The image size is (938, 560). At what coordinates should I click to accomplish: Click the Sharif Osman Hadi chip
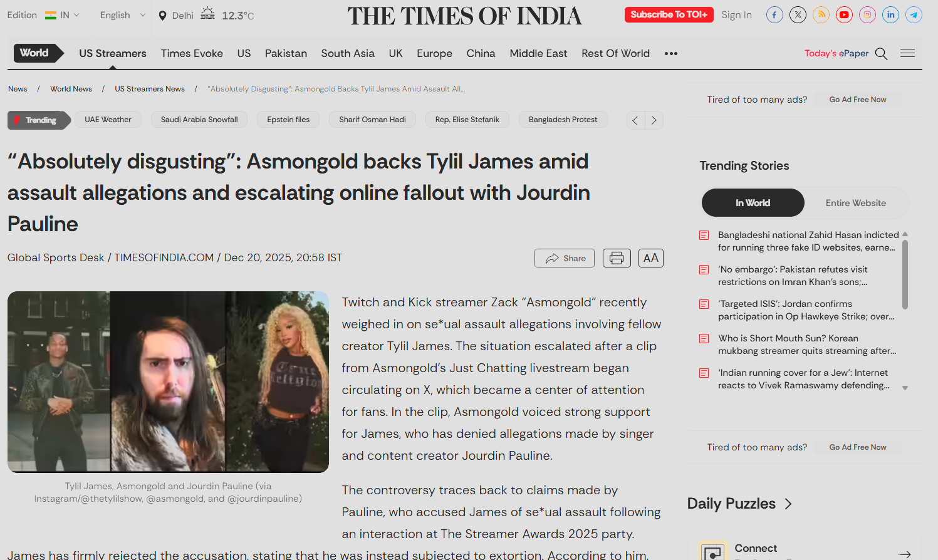(x=372, y=120)
